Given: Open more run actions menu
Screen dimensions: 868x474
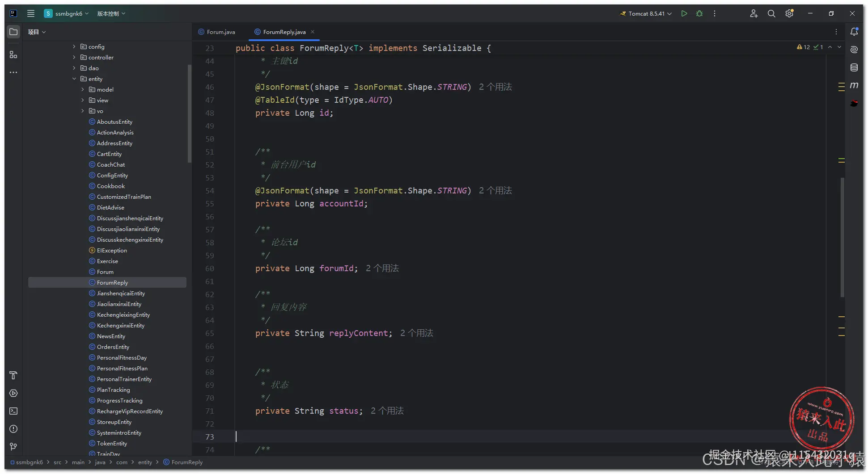Looking at the screenshot, I should [x=715, y=13].
